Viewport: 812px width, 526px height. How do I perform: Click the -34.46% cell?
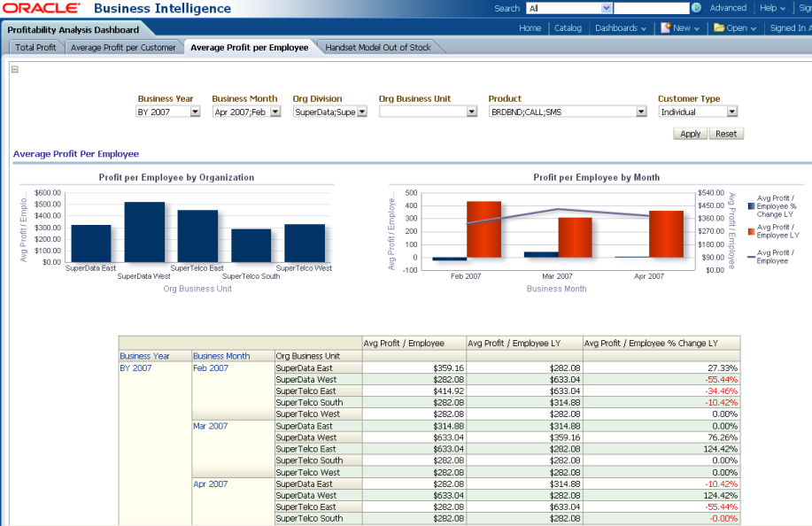(661, 391)
